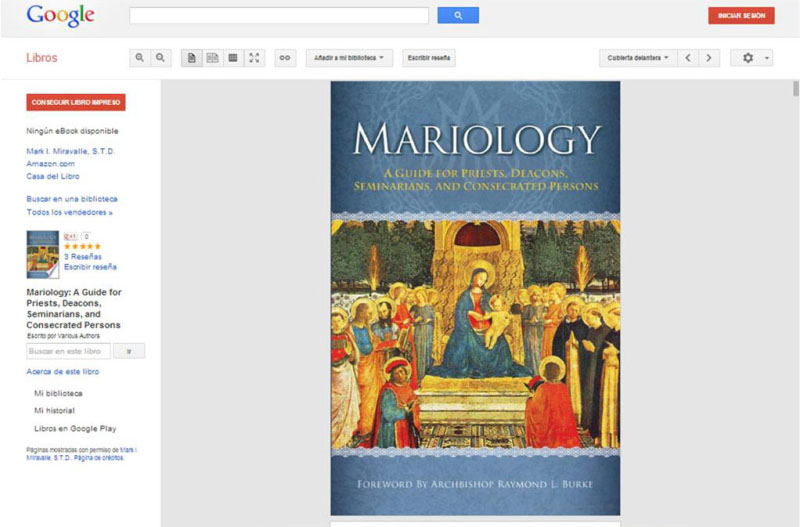Go to next page arrow

click(709, 58)
